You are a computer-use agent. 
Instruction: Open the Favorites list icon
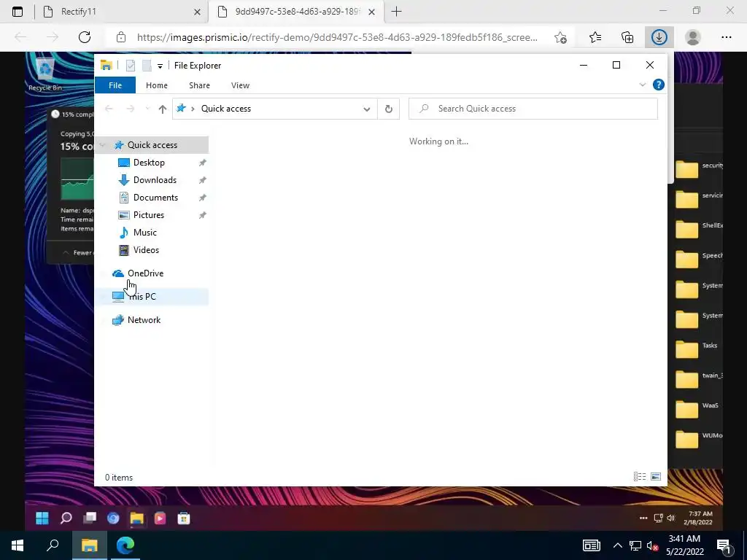coord(595,37)
